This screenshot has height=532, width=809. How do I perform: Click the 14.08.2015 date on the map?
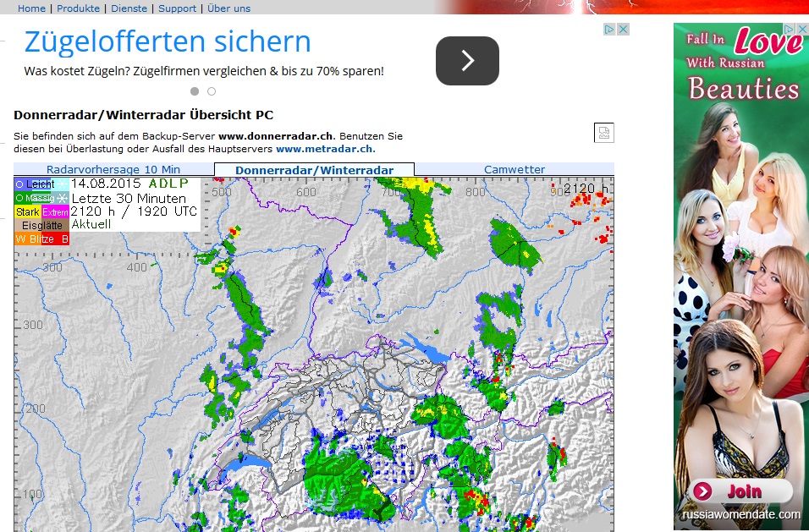pyautogui.click(x=106, y=184)
